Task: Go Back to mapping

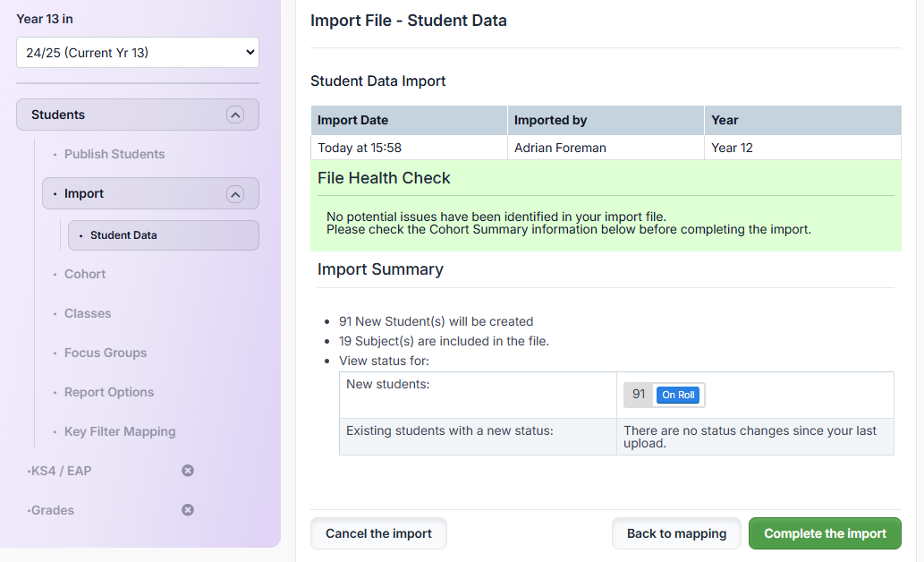Action: coord(676,533)
